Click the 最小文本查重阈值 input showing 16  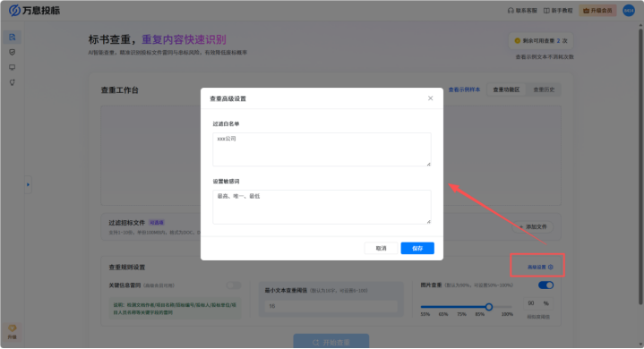tap(331, 306)
